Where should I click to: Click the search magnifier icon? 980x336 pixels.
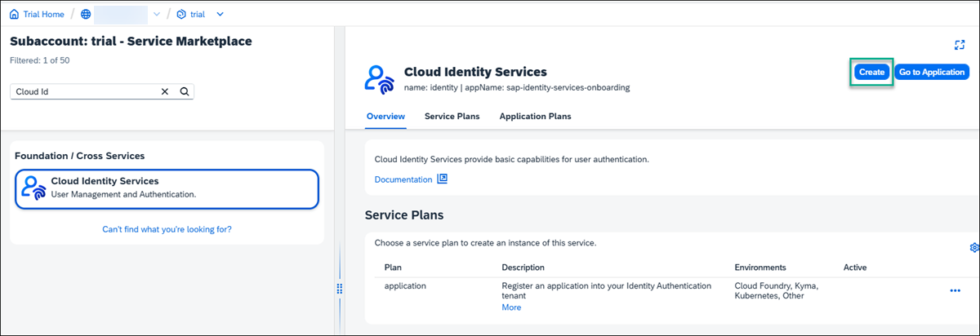pyautogui.click(x=184, y=91)
